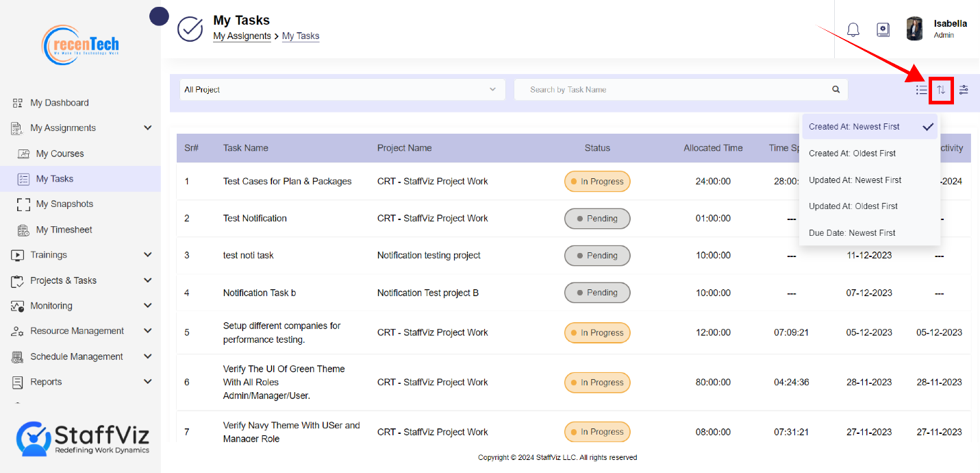
Task: Switch to list view icon
Action: (922, 90)
